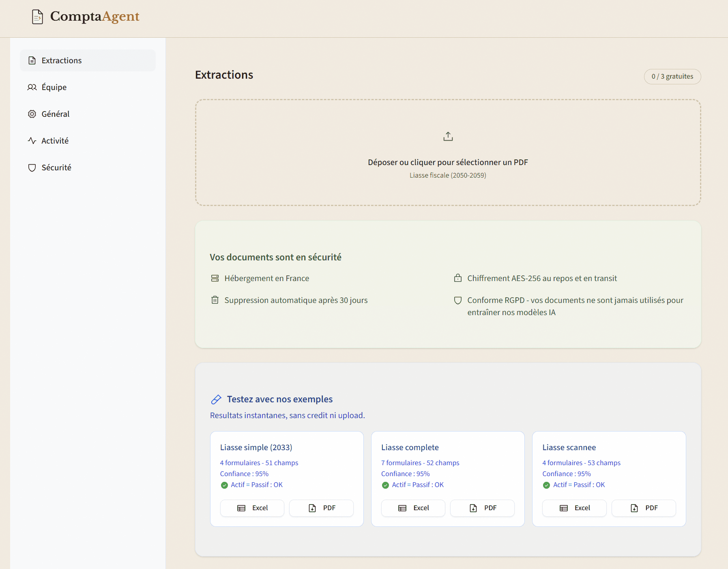Image resolution: width=728 pixels, height=569 pixels.
Task: Click the green checkmark on Liasse simple card
Action: 225,485
